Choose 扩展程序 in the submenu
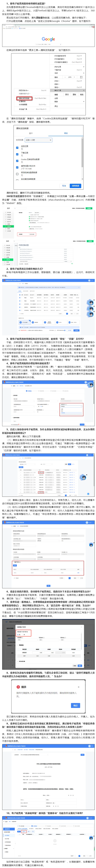The height and width of the screenshot is (868, 96). click(x=33, y=101)
